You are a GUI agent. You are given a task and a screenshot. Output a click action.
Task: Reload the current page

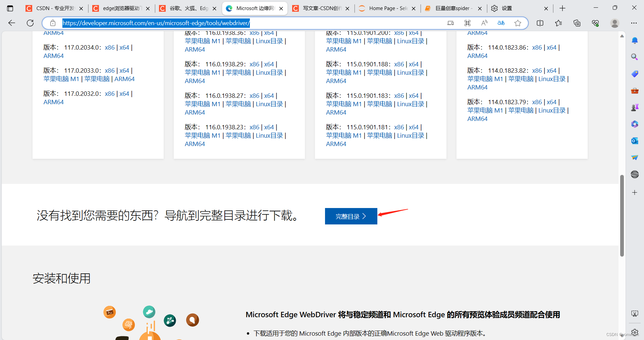(30, 23)
